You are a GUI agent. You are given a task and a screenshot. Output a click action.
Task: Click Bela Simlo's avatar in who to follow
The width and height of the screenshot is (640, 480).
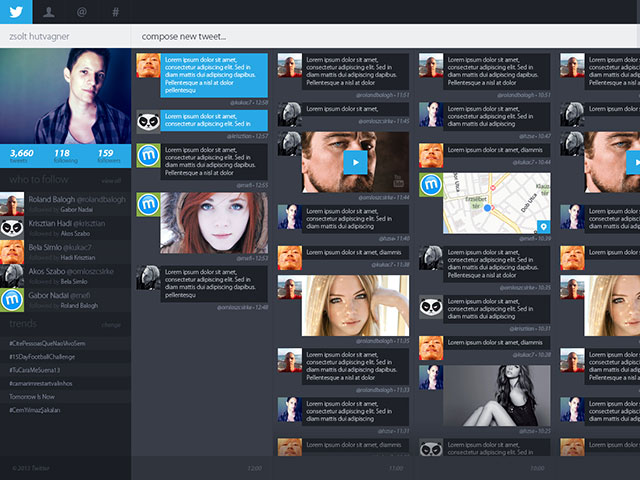[12, 252]
